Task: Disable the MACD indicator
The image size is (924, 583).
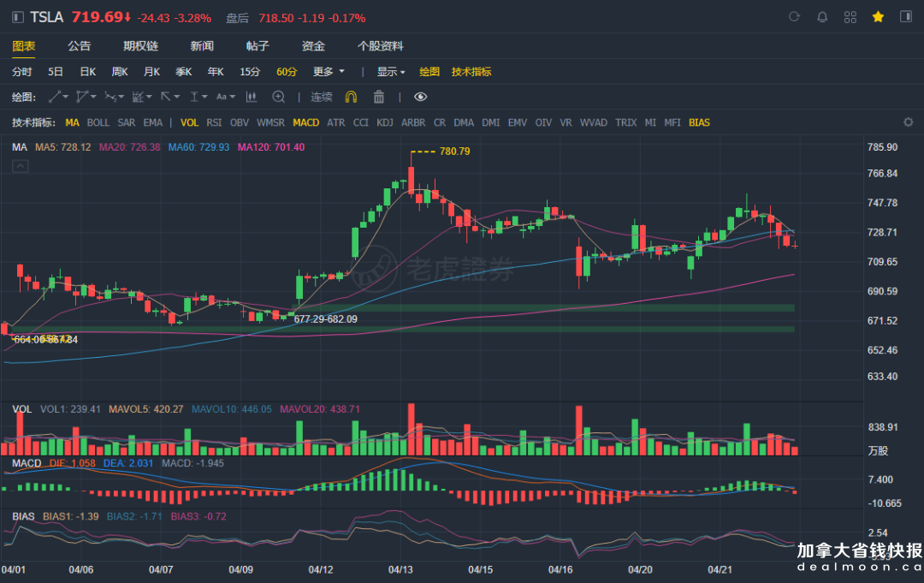Action: pyautogui.click(x=305, y=122)
